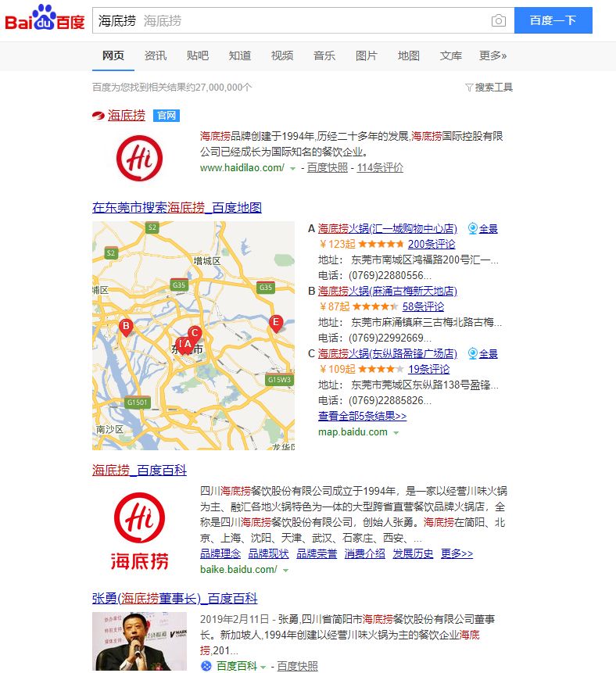
Task: Open 品牌现状 sublink
Action: pyautogui.click(x=268, y=553)
